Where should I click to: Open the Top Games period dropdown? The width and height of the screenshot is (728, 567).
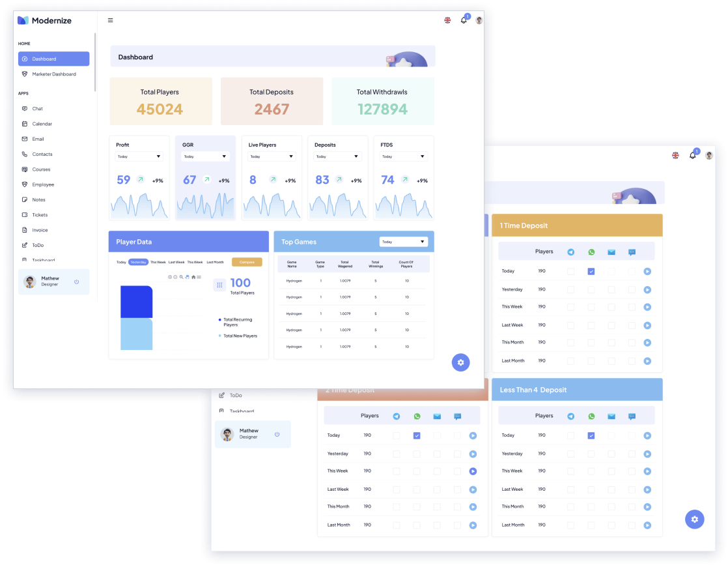tap(403, 242)
